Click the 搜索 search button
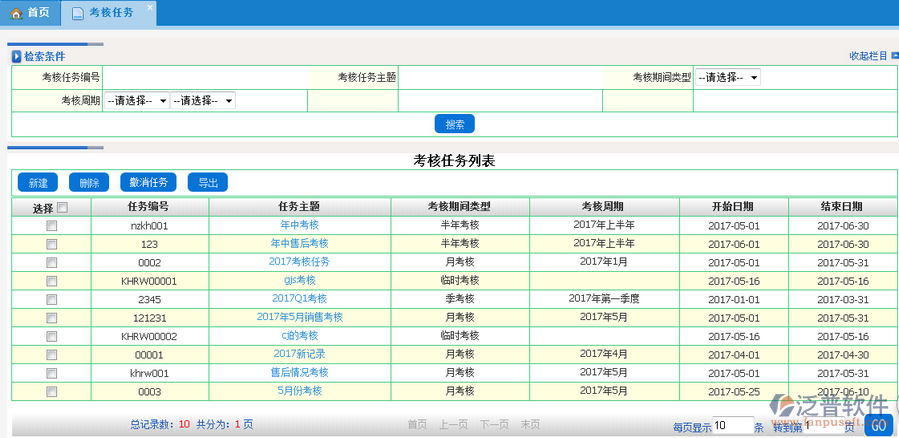Image resolution: width=899 pixels, height=438 pixels. coord(454,124)
